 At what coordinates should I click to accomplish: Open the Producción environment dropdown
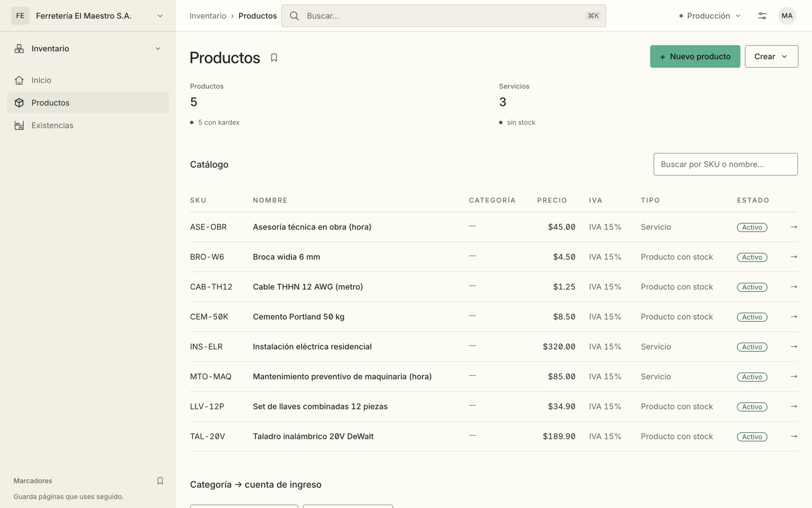pos(710,16)
